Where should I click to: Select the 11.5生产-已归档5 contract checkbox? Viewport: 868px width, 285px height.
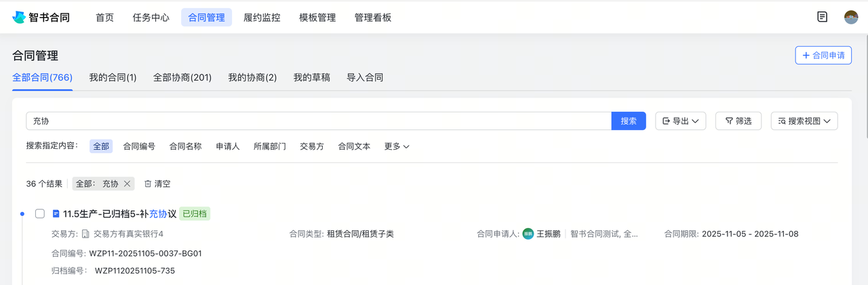40,214
